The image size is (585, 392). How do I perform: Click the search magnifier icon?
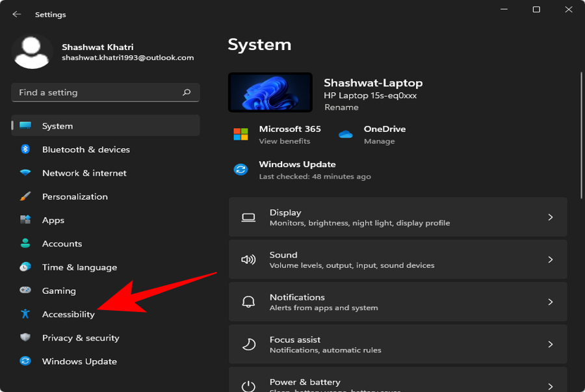(x=187, y=92)
